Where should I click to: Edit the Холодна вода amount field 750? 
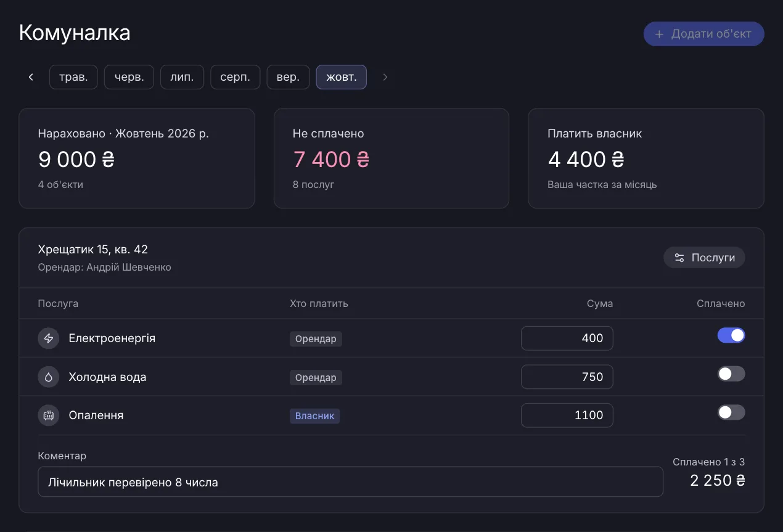pyautogui.click(x=567, y=377)
